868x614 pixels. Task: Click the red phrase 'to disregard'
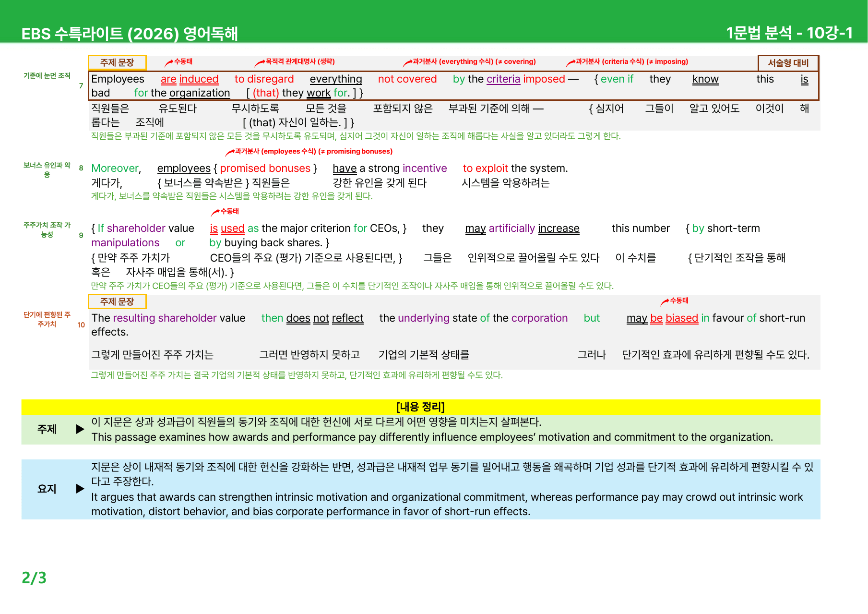coord(264,79)
